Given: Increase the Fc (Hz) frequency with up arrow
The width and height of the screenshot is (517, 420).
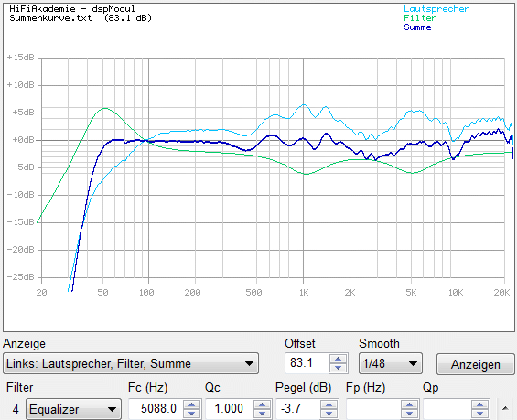Looking at the screenshot, I should [192, 404].
